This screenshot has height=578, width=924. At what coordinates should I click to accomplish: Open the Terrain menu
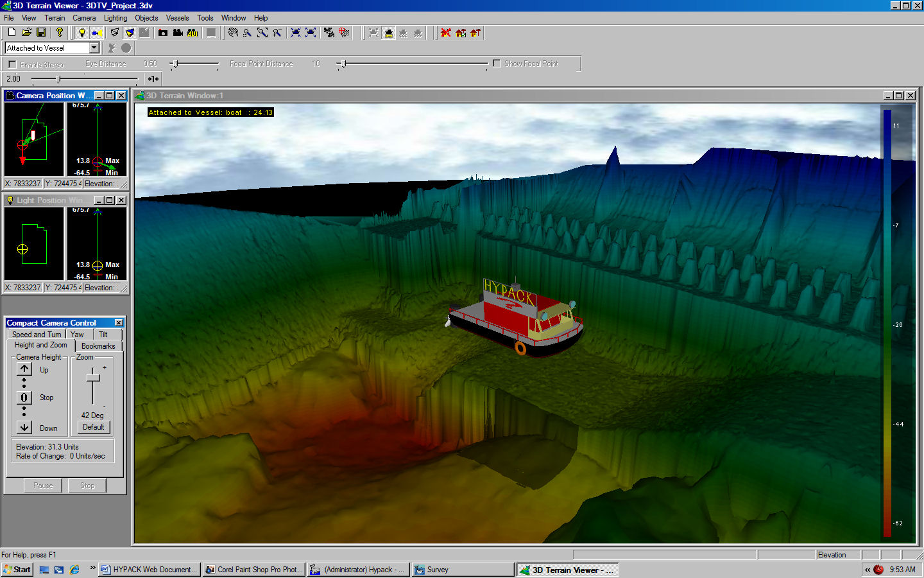click(55, 18)
